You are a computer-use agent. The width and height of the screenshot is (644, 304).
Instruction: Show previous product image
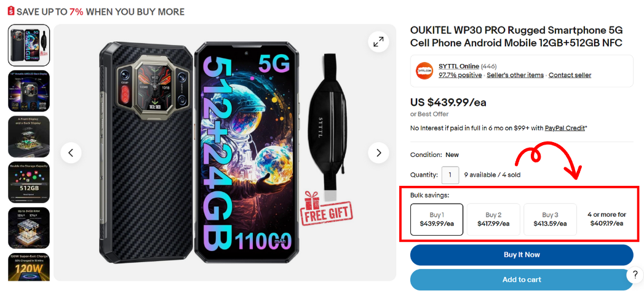point(71,153)
